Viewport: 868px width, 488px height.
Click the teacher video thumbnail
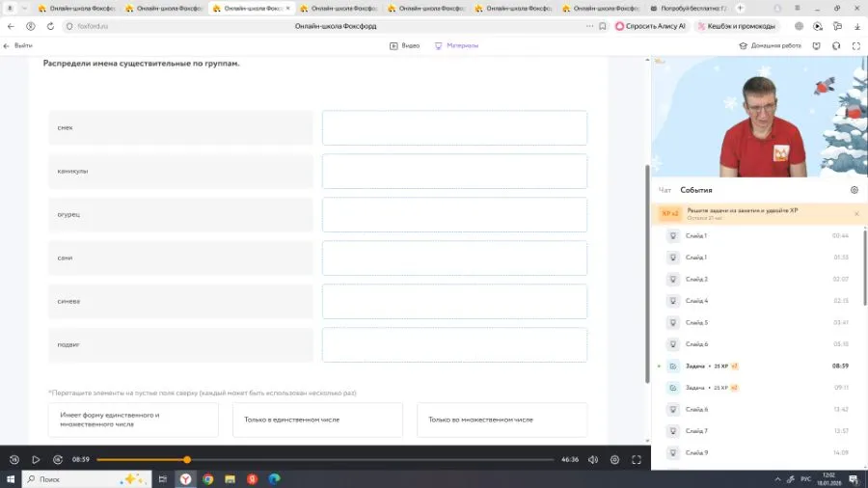pyautogui.click(x=760, y=117)
